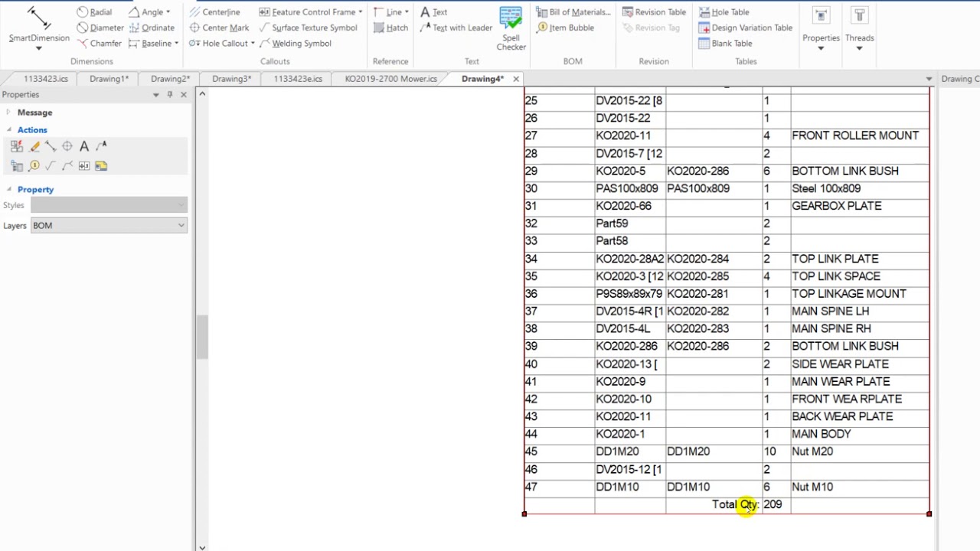
Task: Select the Ordinate dimension tool
Action: 152,28
